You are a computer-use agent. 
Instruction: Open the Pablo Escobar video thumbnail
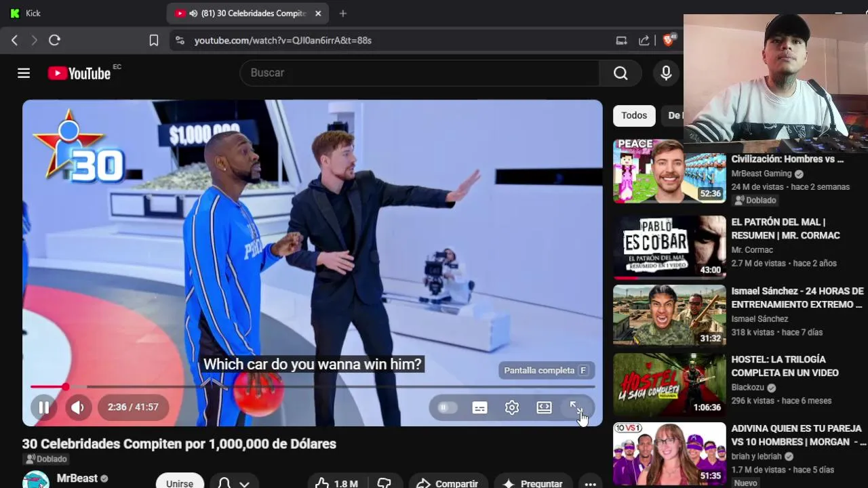(x=669, y=247)
